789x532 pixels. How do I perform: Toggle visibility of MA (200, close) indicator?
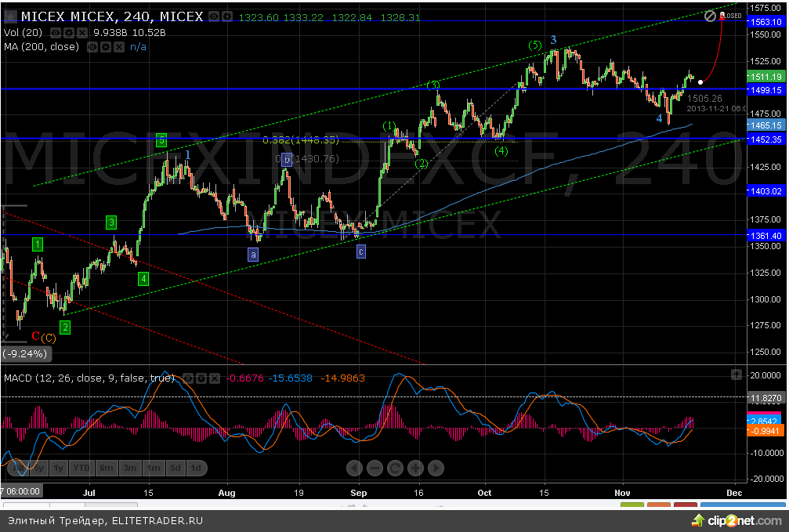[x=92, y=47]
